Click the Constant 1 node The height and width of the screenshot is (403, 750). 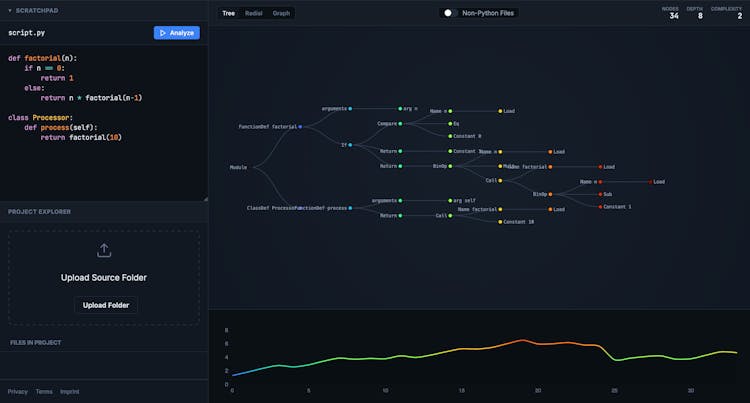pos(600,206)
